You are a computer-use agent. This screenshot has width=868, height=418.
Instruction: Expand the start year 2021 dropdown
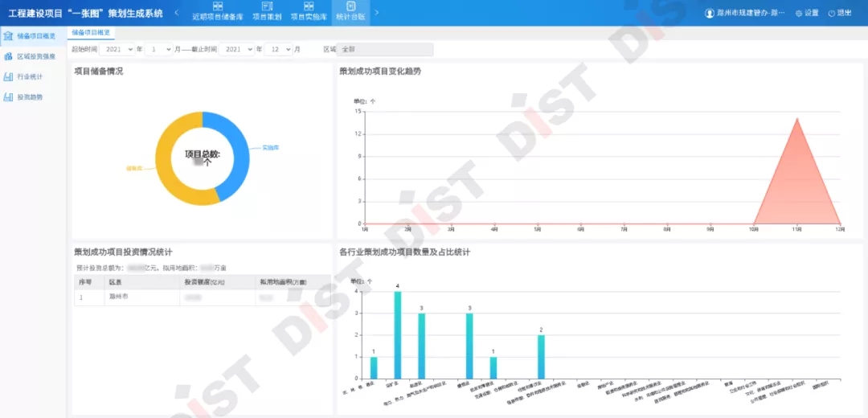coord(118,49)
